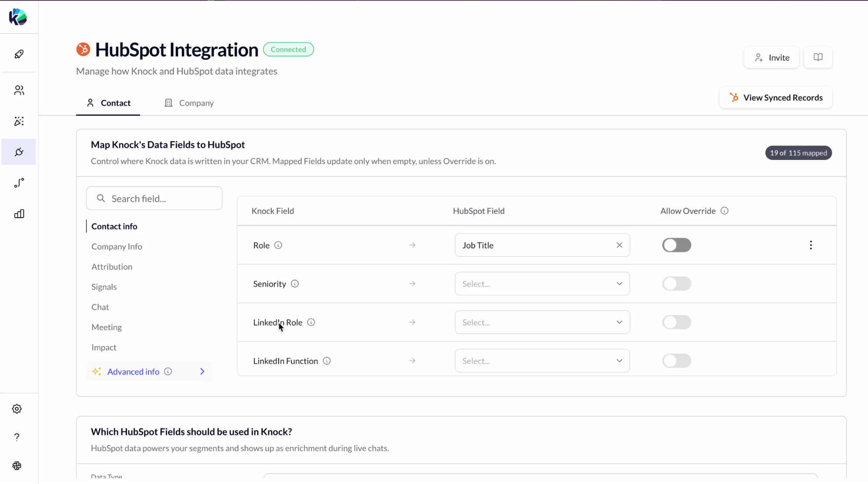
Task: Click the Seniority field label
Action: coord(270,284)
